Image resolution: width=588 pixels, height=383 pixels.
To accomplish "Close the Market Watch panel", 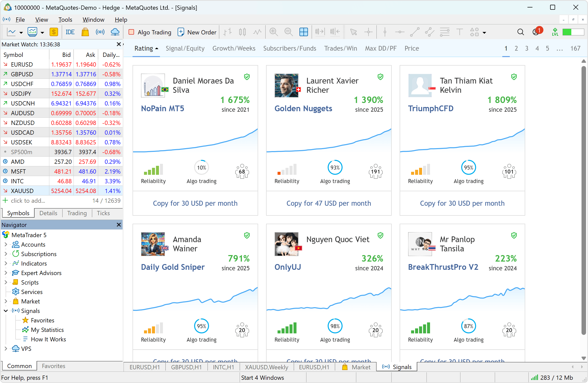I will pos(119,44).
